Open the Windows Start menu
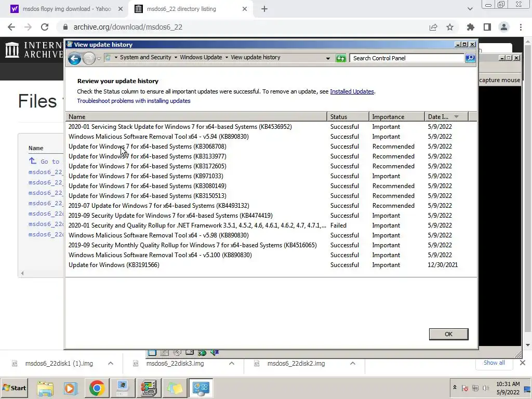This screenshot has height=399, width=532. pos(14,388)
